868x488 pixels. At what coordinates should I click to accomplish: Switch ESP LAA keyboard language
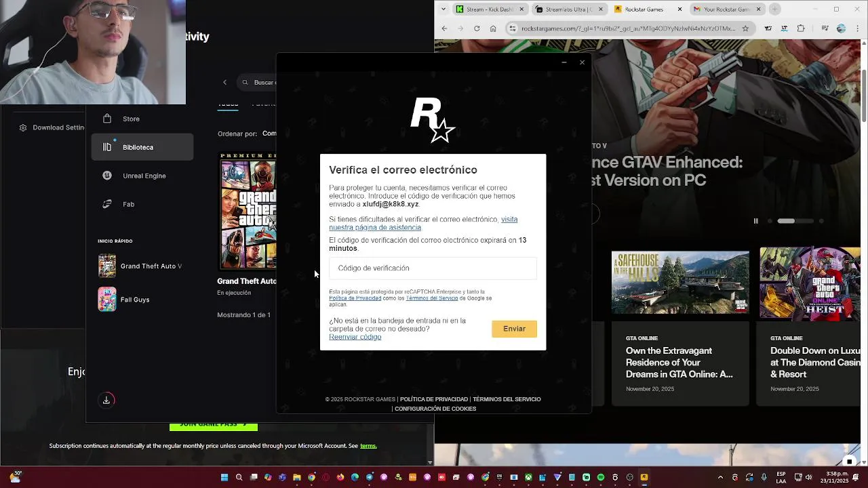(781, 477)
